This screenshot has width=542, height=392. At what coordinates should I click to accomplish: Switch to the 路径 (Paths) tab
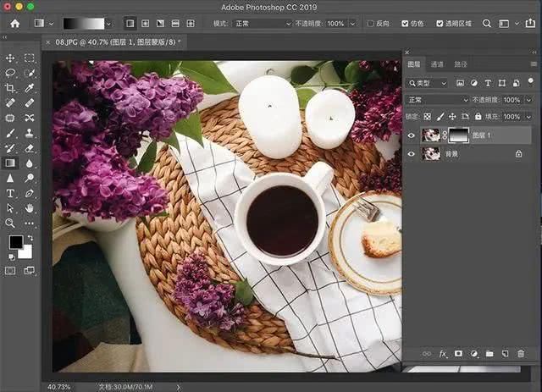click(461, 64)
